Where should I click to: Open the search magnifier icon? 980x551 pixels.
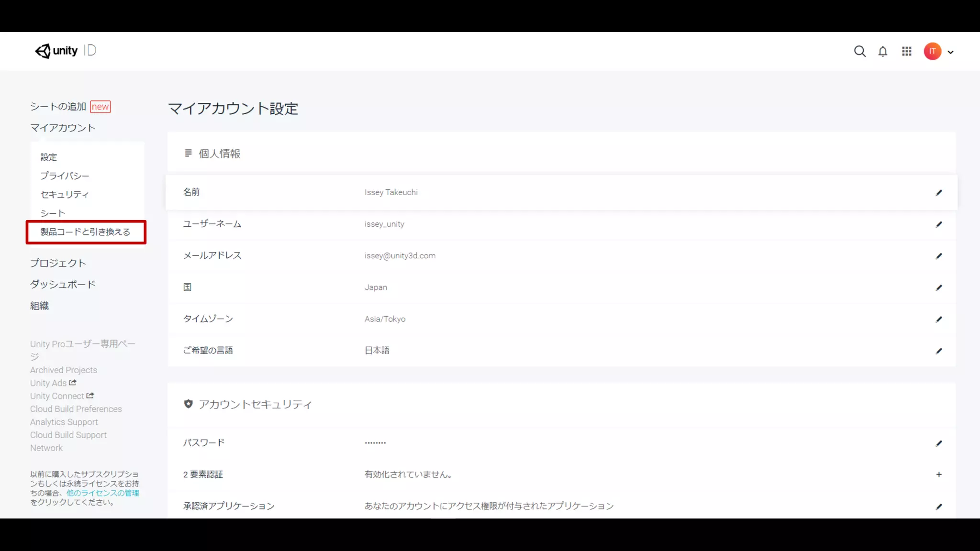click(x=859, y=51)
